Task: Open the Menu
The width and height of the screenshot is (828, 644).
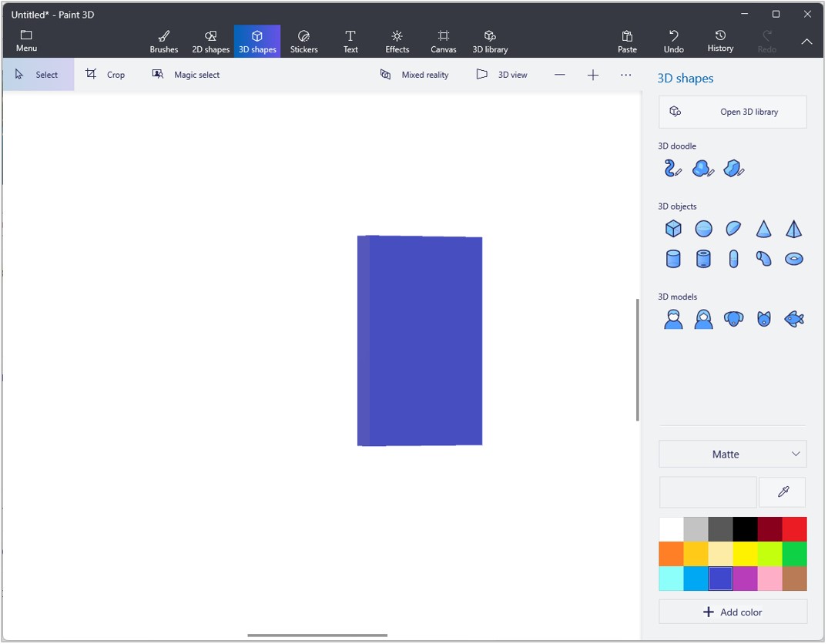Action: [x=26, y=40]
